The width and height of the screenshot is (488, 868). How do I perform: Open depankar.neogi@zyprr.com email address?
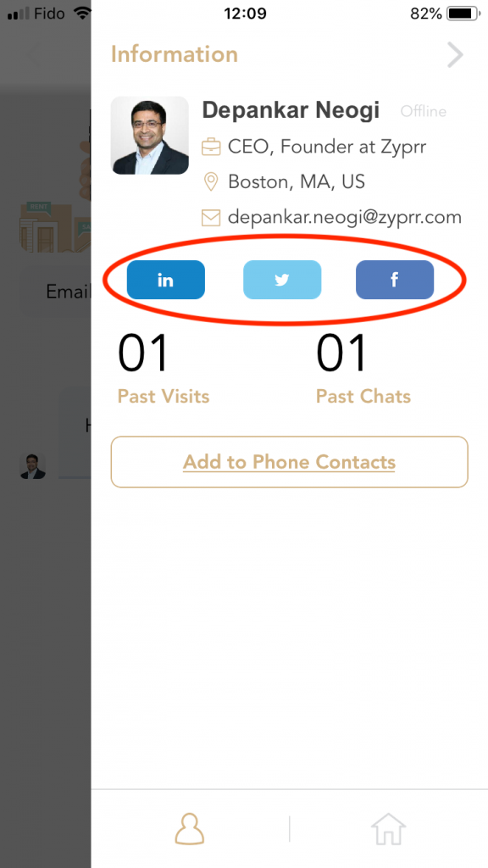coord(345,217)
